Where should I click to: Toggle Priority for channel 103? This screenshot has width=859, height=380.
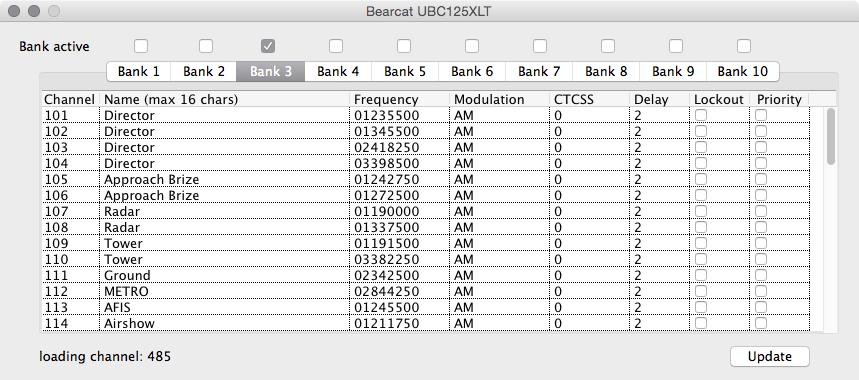point(761,147)
